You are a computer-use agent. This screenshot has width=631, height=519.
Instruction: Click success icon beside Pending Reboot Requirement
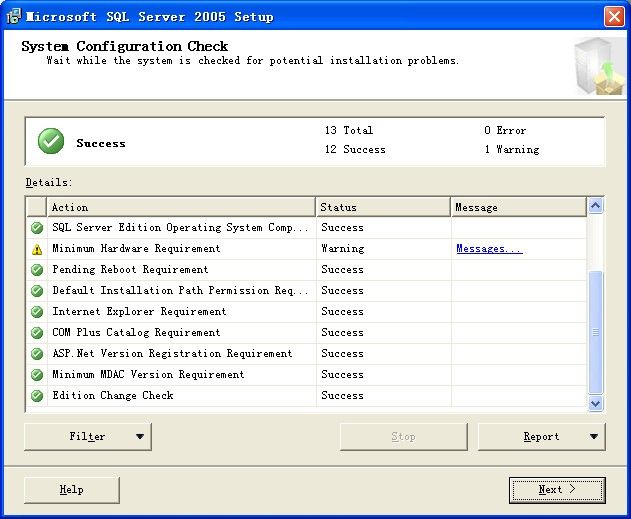click(x=37, y=270)
